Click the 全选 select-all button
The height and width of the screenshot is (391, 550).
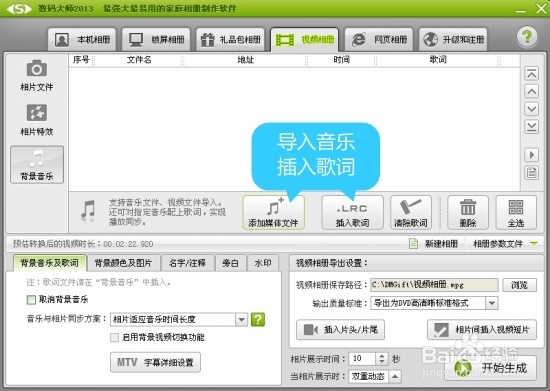click(x=516, y=213)
